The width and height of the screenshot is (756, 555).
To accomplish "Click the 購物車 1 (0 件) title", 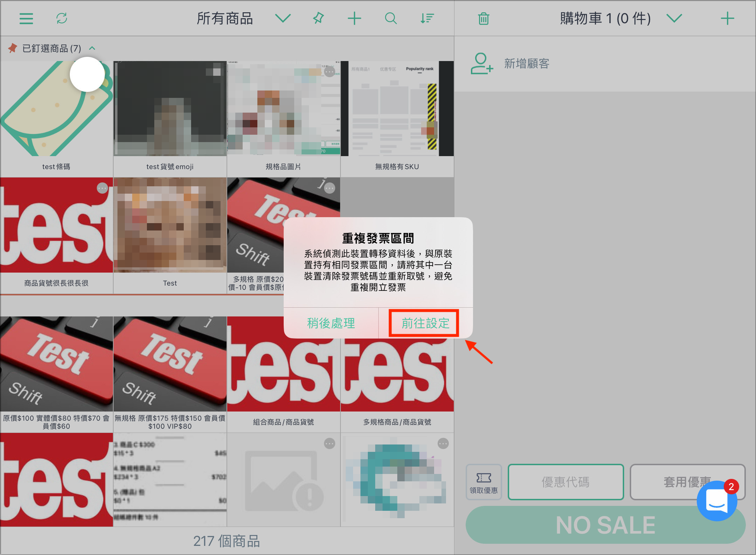I will click(x=605, y=18).
